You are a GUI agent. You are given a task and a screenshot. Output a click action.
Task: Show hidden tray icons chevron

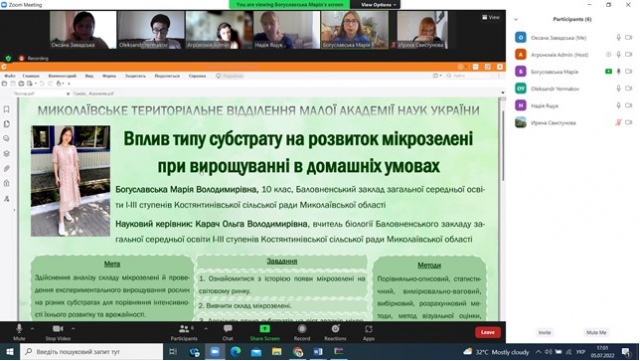tap(538, 352)
